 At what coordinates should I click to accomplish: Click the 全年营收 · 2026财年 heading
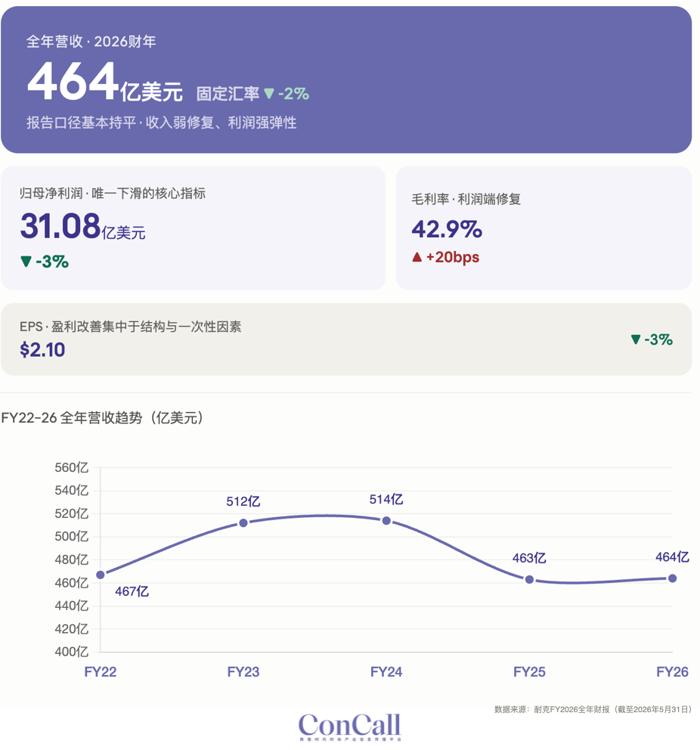pos(91,42)
